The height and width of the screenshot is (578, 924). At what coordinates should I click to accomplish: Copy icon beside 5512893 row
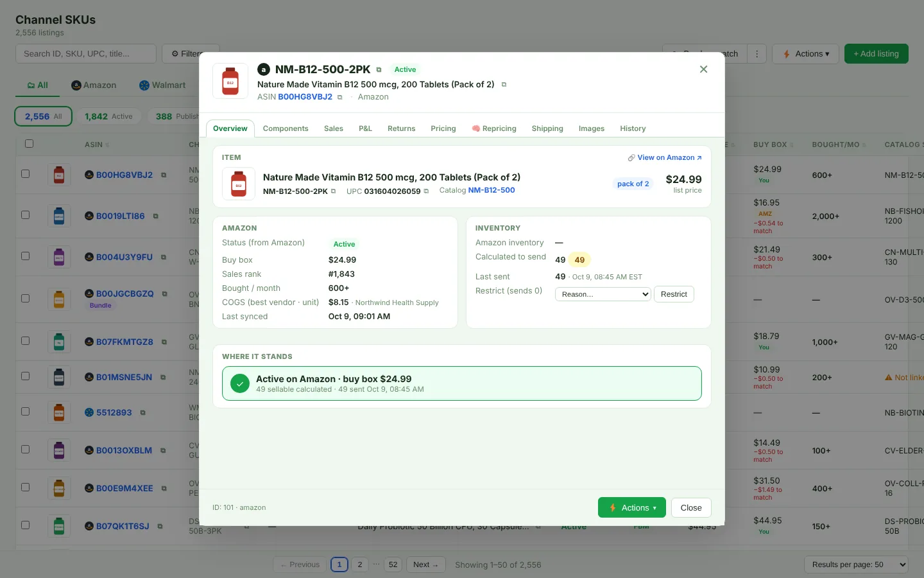(142, 413)
